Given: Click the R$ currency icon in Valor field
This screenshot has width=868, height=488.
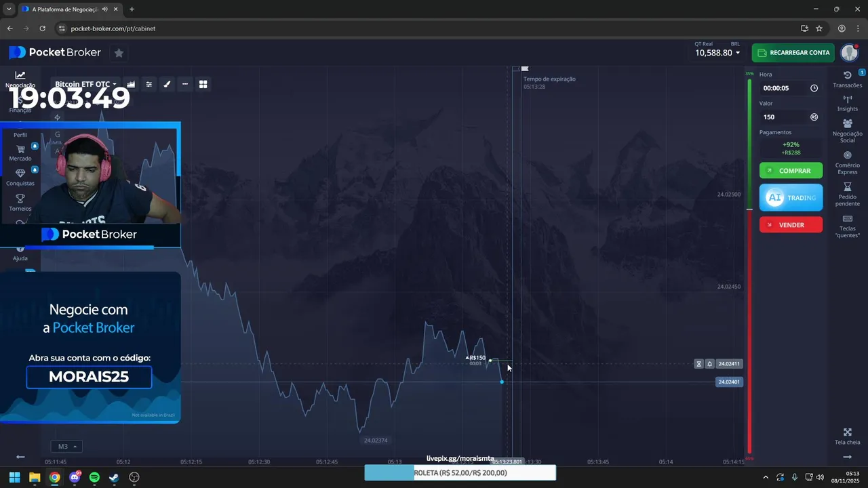Looking at the screenshot, I should click(x=814, y=117).
